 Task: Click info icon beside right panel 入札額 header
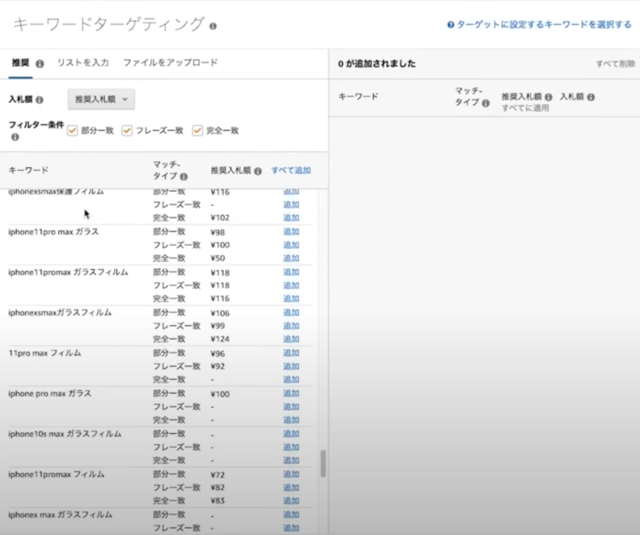[x=591, y=97]
